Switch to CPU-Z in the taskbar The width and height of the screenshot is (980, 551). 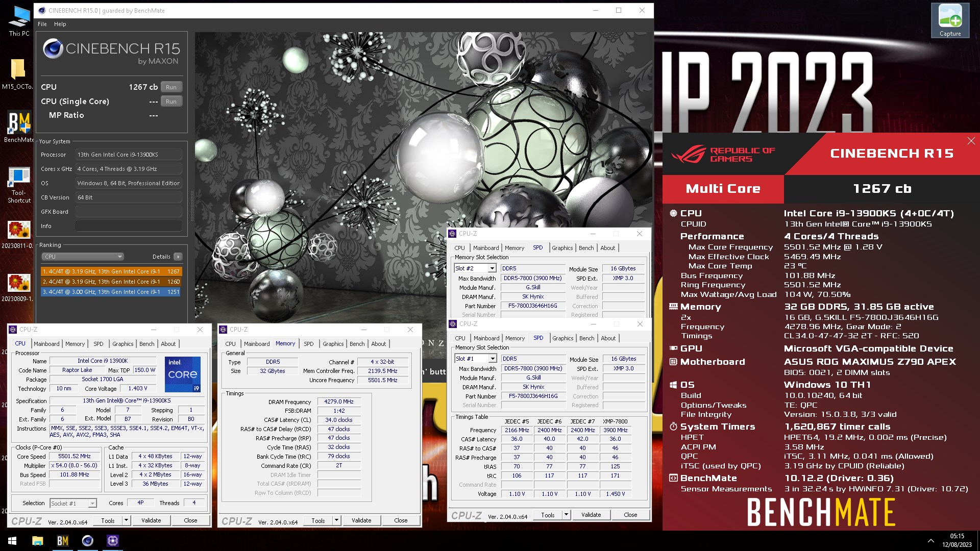pos(112,541)
